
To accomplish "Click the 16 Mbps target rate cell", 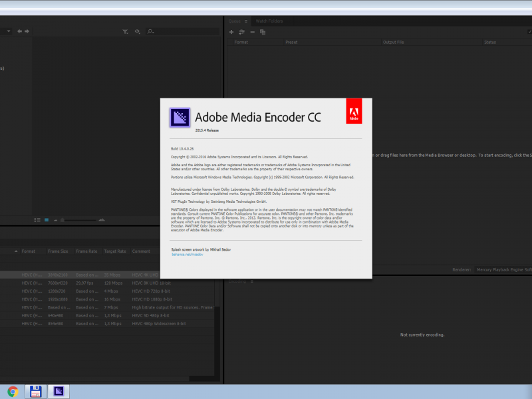I will (112, 299).
